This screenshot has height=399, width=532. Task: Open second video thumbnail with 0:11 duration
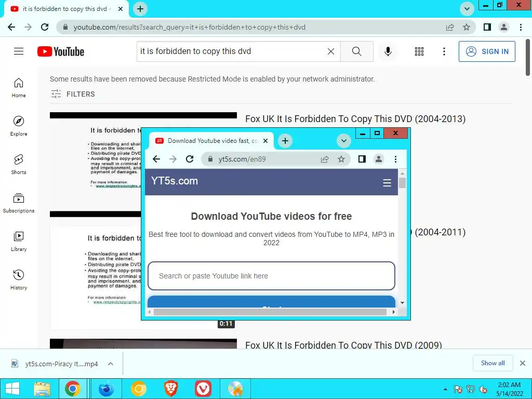point(96,278)
